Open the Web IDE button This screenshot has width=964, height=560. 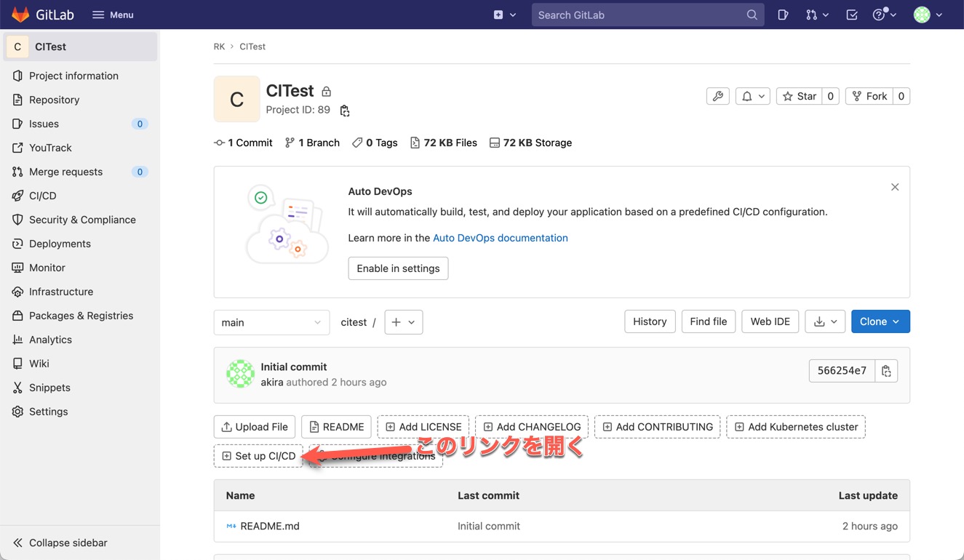(770, 321)
